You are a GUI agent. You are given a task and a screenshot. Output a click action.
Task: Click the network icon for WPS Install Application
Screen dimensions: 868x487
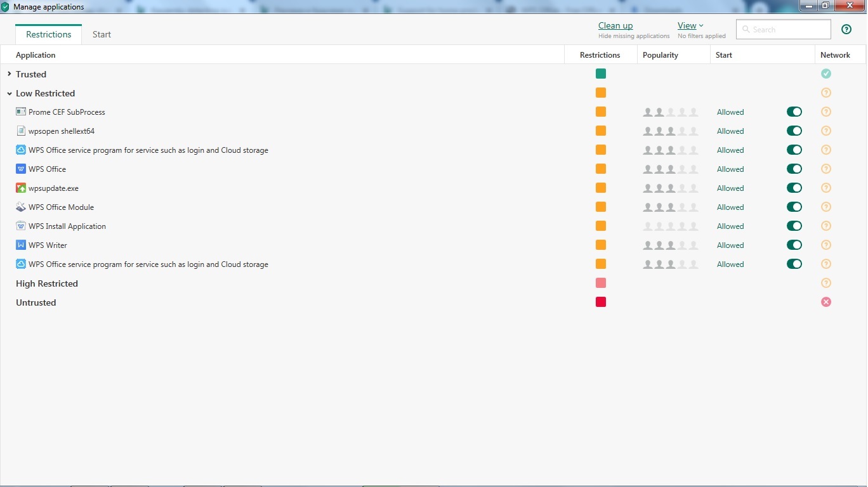point(826,226)
